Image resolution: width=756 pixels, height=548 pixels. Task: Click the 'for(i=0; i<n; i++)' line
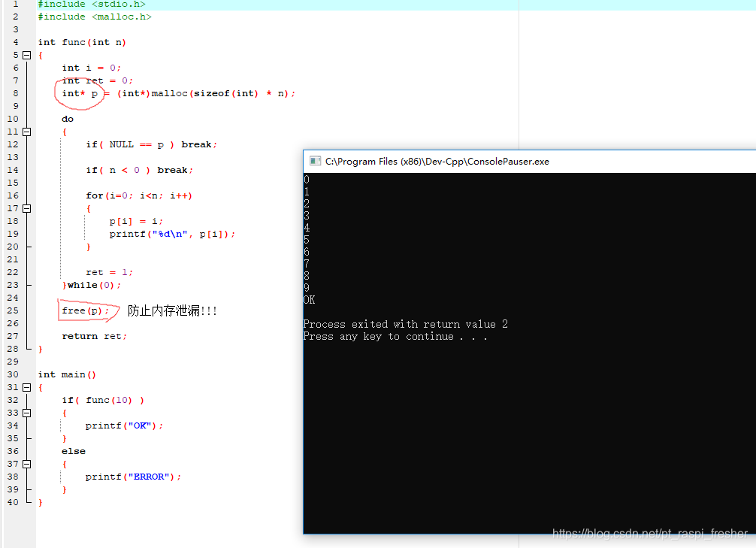tap(139, 196)
